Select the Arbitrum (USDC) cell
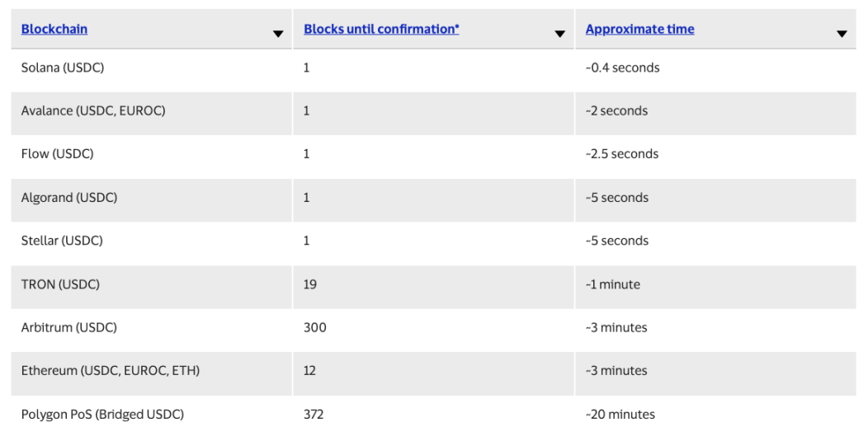This screenshot has width=868, height=441. (69, 327)
